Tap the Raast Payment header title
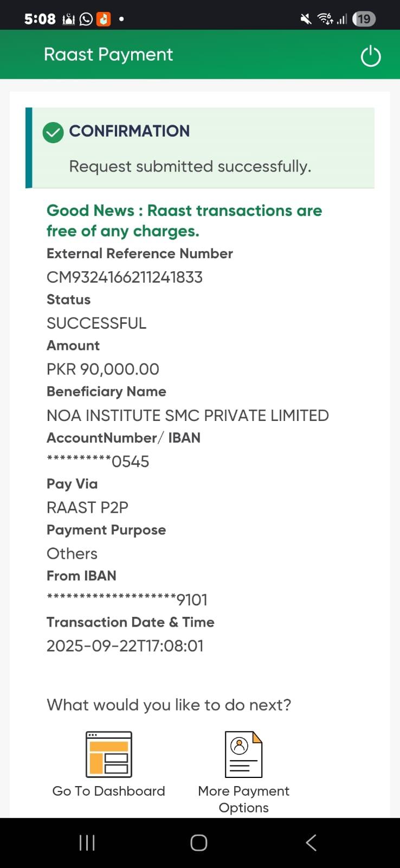This screenshot has width=400, height=868. click(x=108, y=55)
